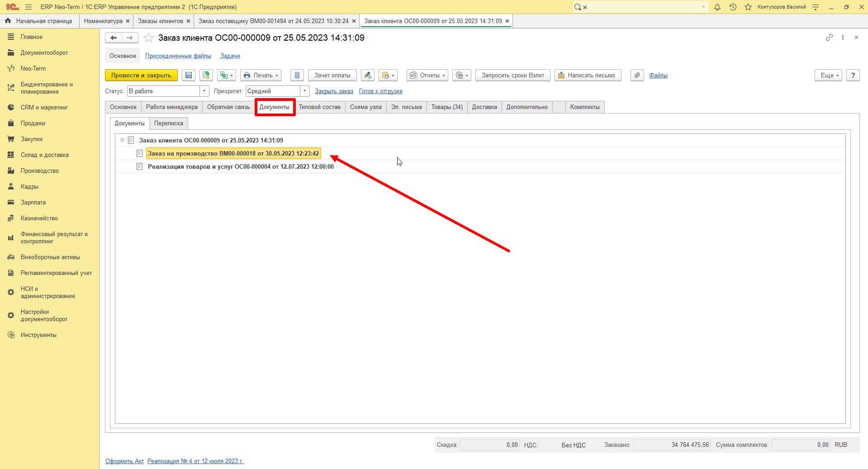Open the Статус dropdown list
Viewport: 868px width, 469px height.
[x=204, y=91]
